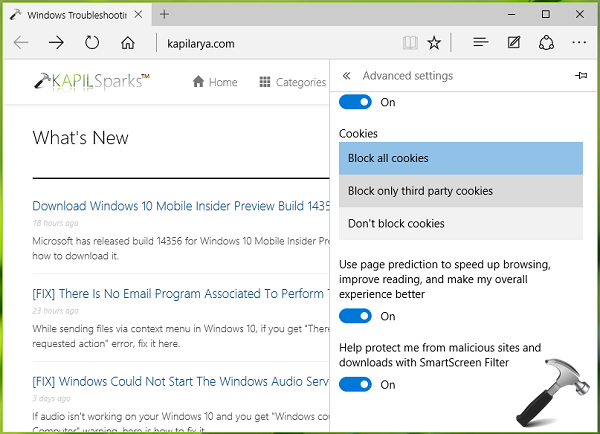Select Block all cookies option
600x434 pixels.
pos(461,158)
